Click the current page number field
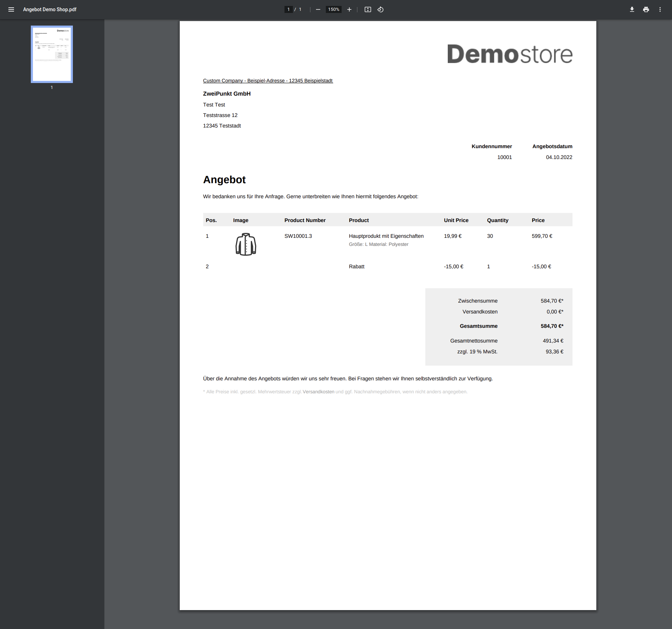The height and width of the screenshot is (629, 672). coord(288,9)
